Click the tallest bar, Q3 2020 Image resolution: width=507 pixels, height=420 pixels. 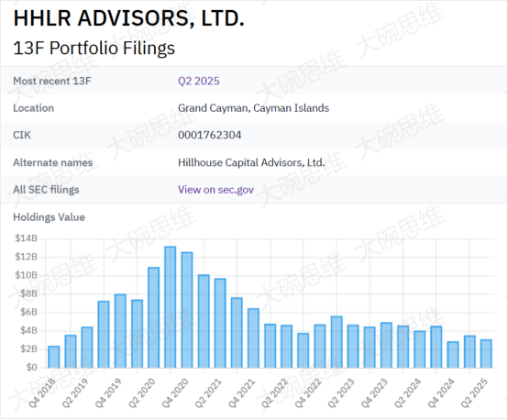[171, 307]
